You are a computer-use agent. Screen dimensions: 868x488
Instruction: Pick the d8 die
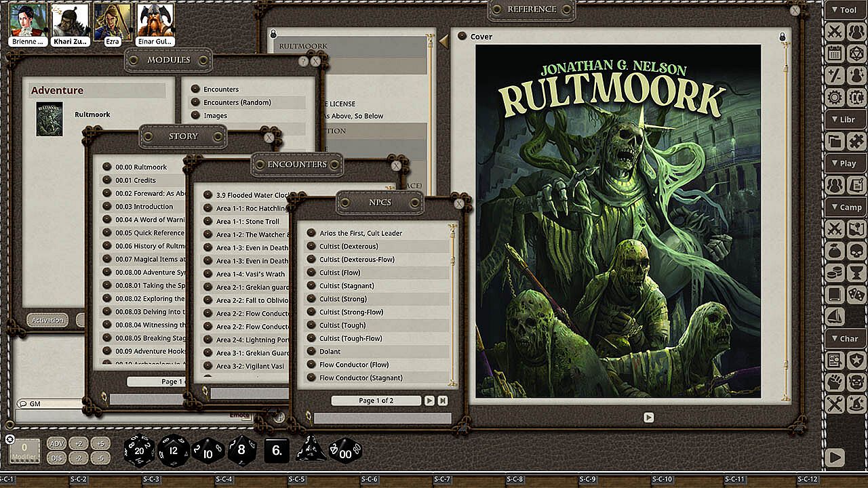point(242,450)
